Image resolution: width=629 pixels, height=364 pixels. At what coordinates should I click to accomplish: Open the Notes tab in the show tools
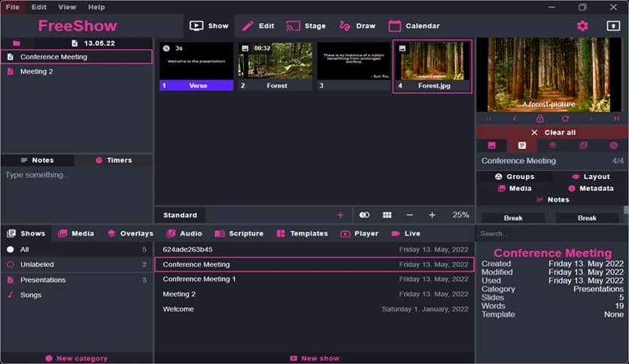click(552, 199)
